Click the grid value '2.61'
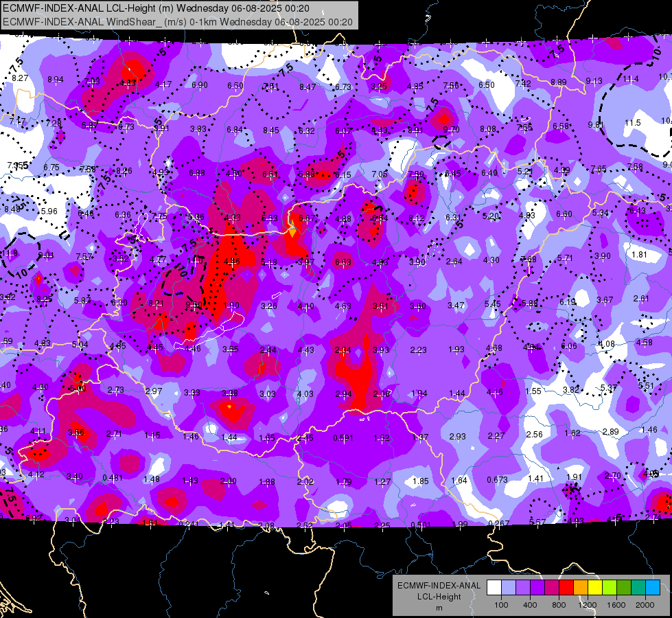Viewport: 672px width, 618px height. 641,299
